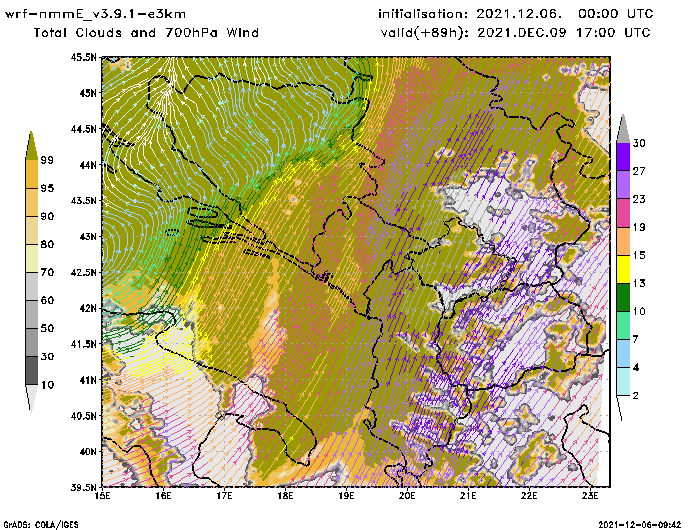Click the cloud legend swatch between 50 and 60
The image size is (700, 530).
pos(31,314)
